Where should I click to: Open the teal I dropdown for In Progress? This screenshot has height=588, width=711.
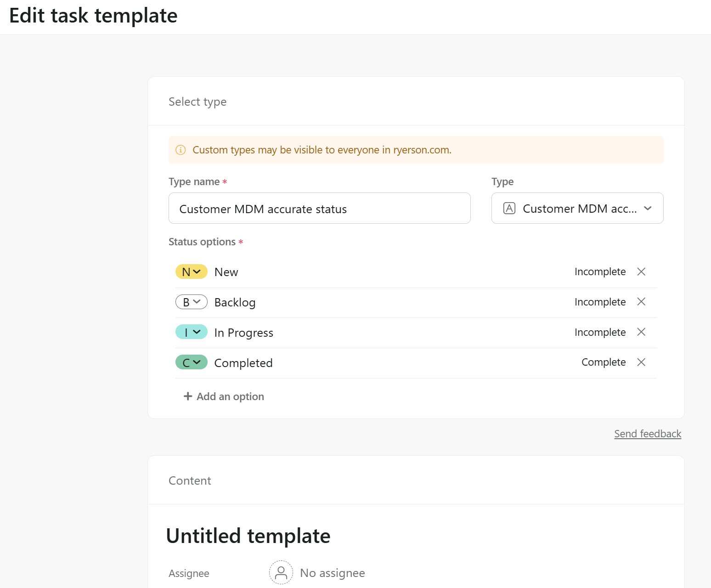(x=192, y=332)
